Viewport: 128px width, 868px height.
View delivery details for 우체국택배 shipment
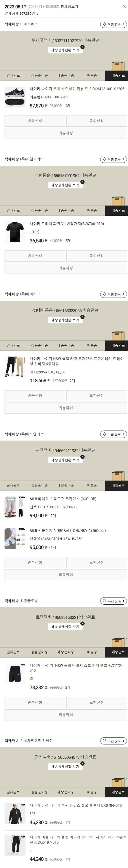coord(65,50)
